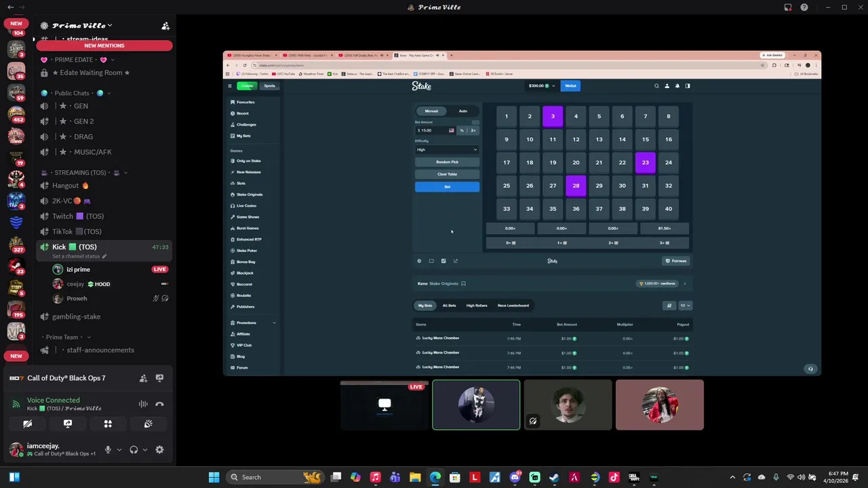Image resolution: width=868 pixels, height=488 pixels.
Task: Click the invite people icon beside server name
Action: coord(165,26)
